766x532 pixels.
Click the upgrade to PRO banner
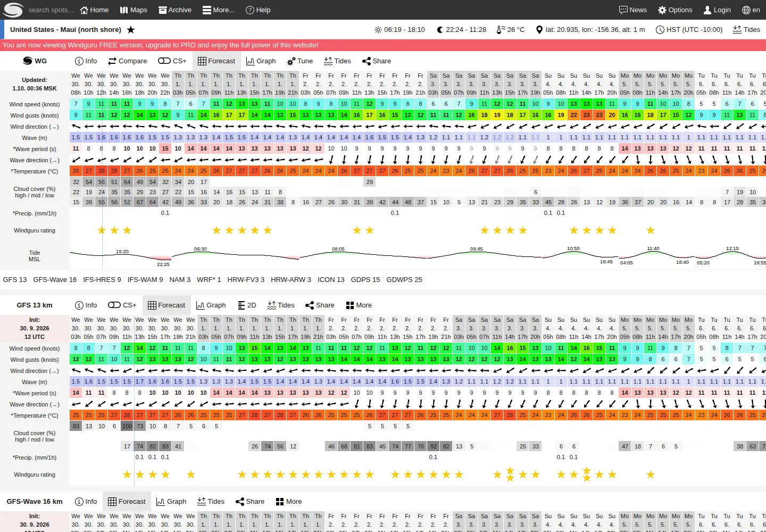point(383,45)
